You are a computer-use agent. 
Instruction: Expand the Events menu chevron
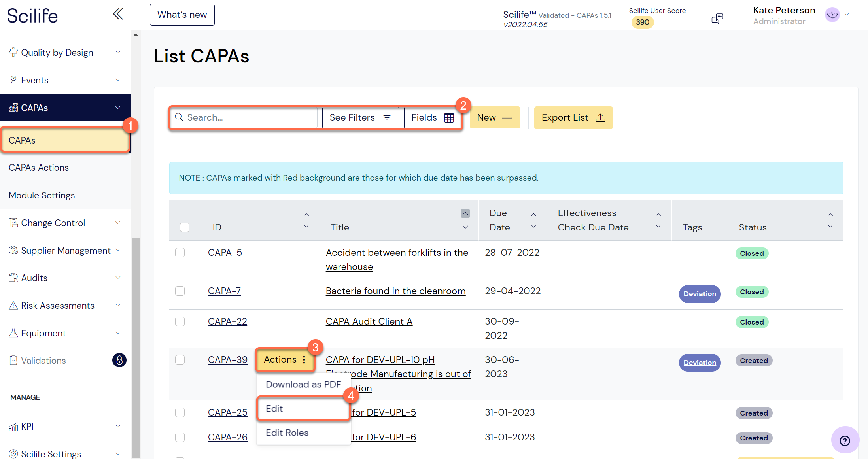[x=118, y=80]
